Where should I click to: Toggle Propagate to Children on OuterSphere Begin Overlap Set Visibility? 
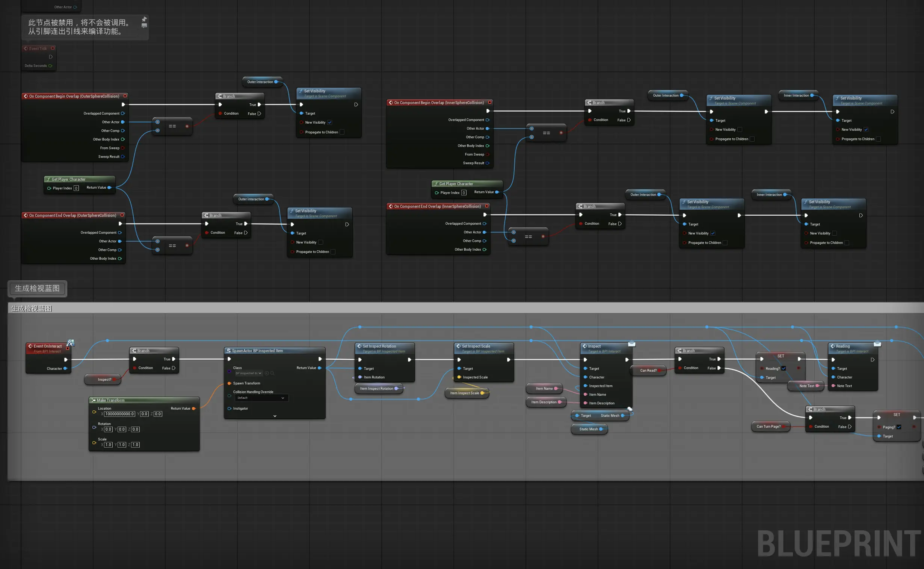click(x=342, y=132)
